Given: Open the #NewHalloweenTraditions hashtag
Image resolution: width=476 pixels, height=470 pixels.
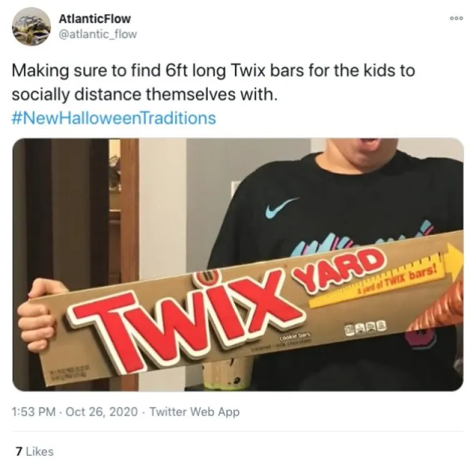Looking at the screenshot, I should (114, 118).
